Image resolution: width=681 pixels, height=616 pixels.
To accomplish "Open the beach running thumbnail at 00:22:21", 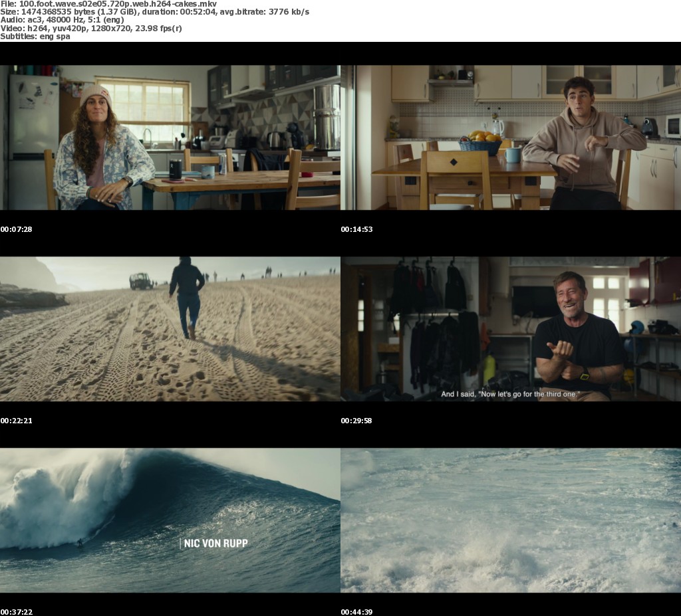I will [x=170, y=329].
